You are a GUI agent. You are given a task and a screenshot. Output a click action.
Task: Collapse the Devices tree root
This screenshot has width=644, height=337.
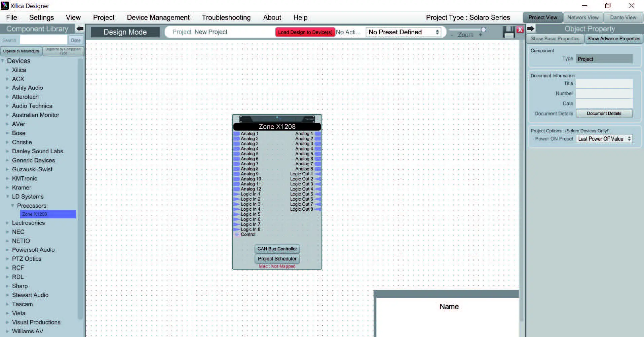click(3, 61)
